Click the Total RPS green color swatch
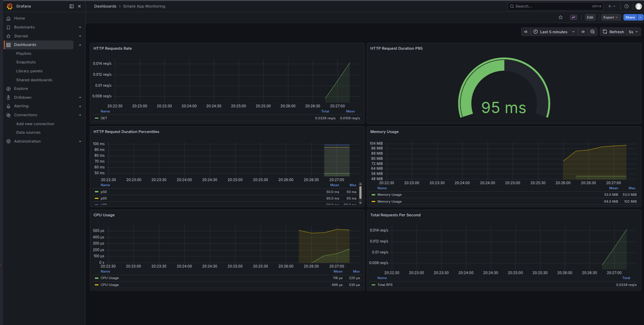The image size is (644, 325). pos(373,285)
